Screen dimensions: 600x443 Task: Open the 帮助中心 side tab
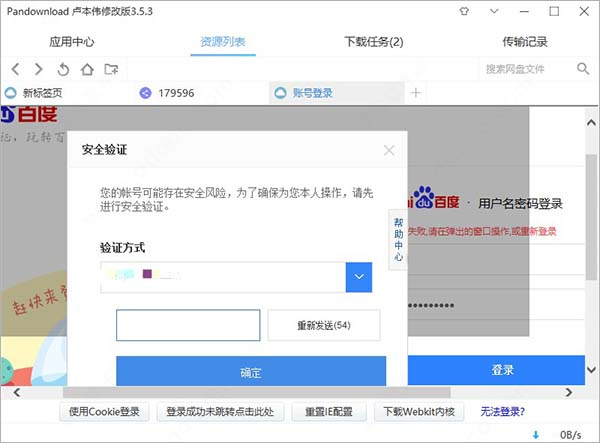click(x=398, y=240)
